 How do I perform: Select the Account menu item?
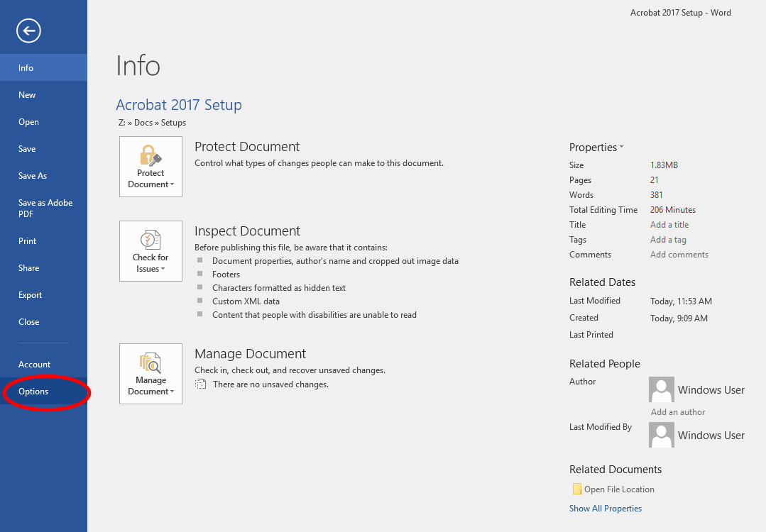[34, 365]
